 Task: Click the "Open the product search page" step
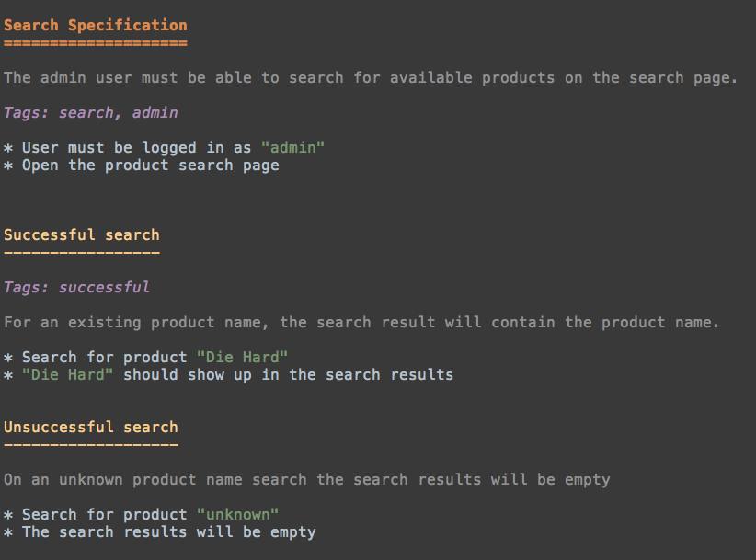150,166
